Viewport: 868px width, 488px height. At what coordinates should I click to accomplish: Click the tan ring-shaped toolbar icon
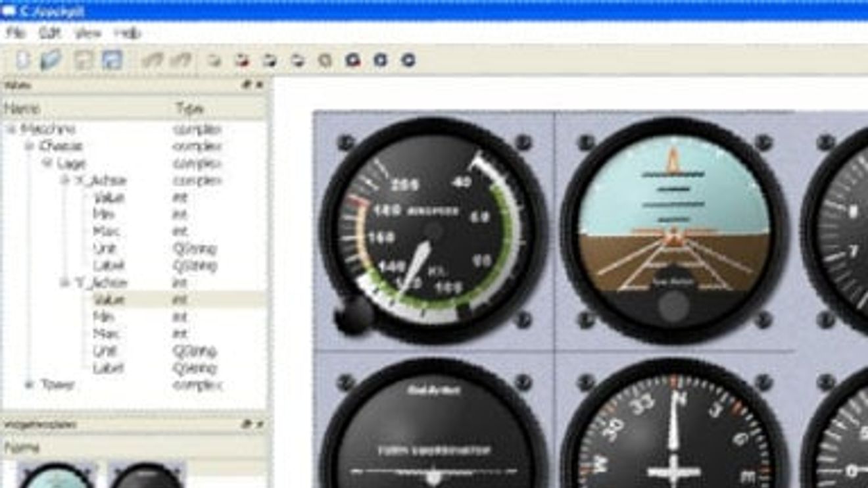point(325,60)
